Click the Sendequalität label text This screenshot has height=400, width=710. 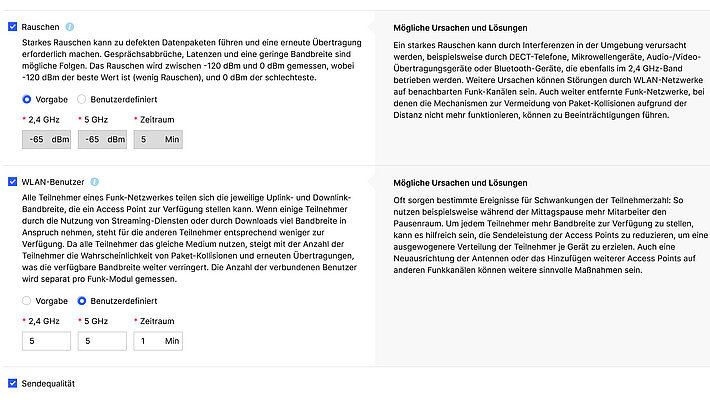pos(48,383)
